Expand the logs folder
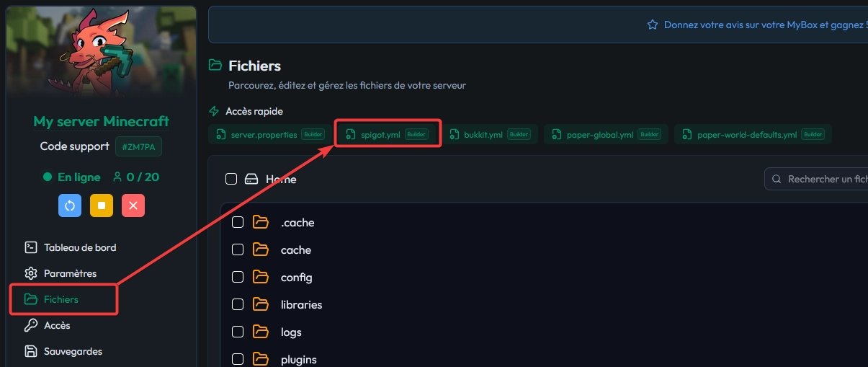The image size is (868, 367). pos(291,332)
